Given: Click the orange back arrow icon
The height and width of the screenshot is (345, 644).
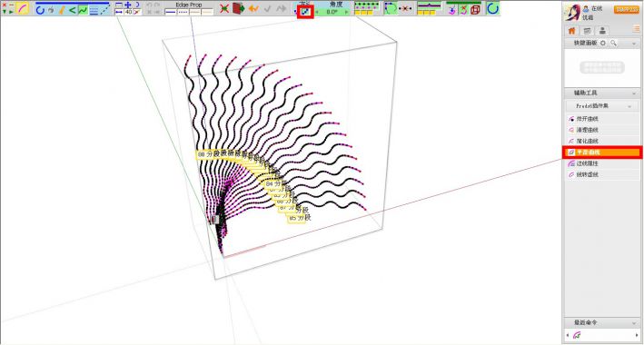Looking at the screenshot, I should pyautogui.click(x=253, y=9).
